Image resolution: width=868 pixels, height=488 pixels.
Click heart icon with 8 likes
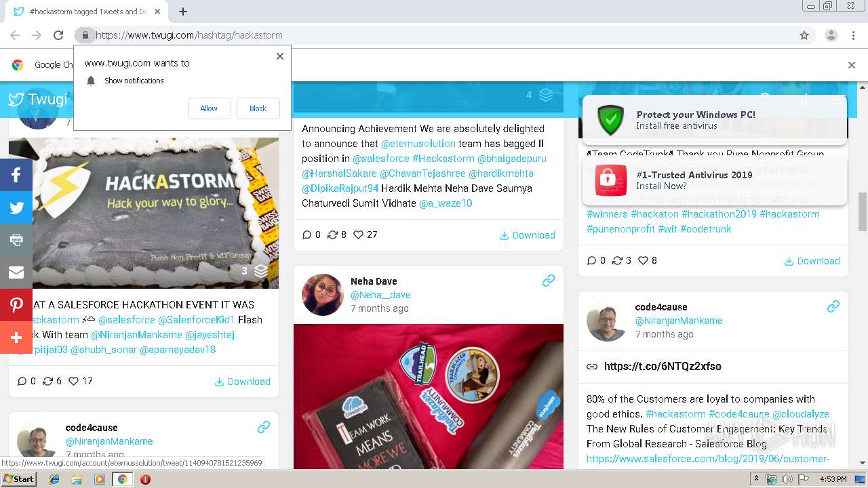click(x=643, y=260)
